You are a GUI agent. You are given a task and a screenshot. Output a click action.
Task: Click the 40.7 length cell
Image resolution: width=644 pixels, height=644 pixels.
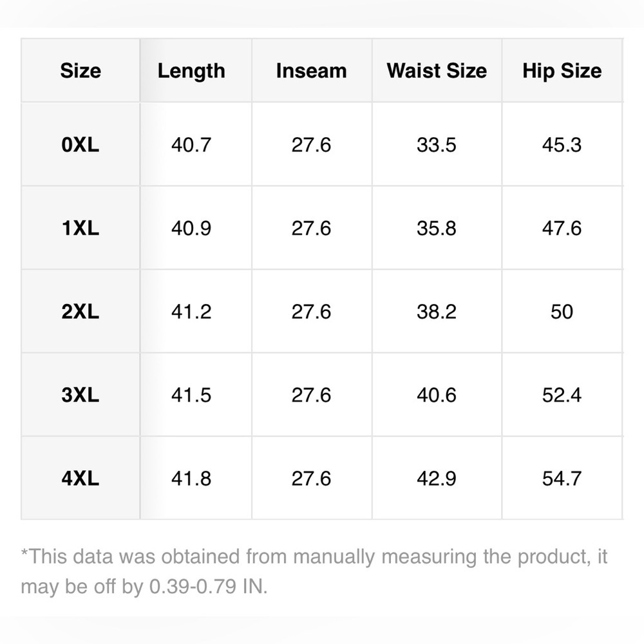click(191, 145)
